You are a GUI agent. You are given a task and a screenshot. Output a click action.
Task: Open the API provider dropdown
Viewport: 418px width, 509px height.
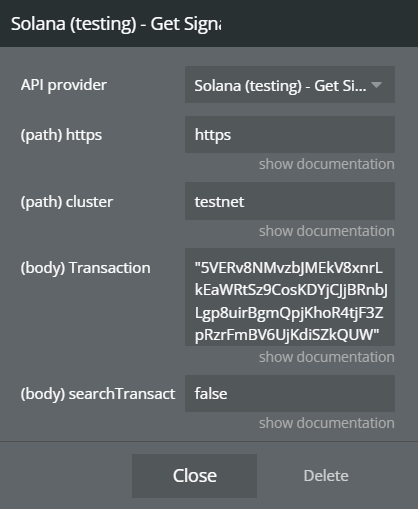pos(290,85)
